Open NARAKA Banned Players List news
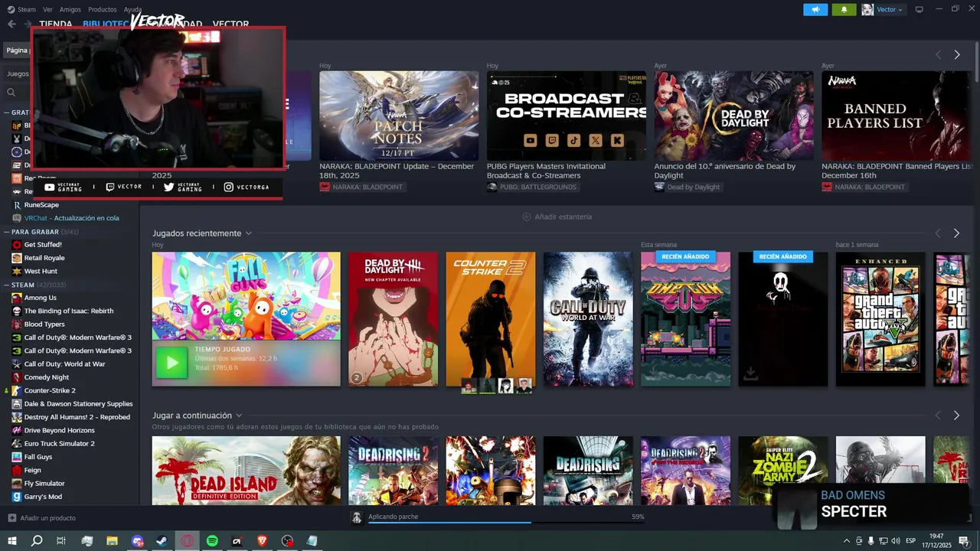The image size is (980, 551). 897,116
